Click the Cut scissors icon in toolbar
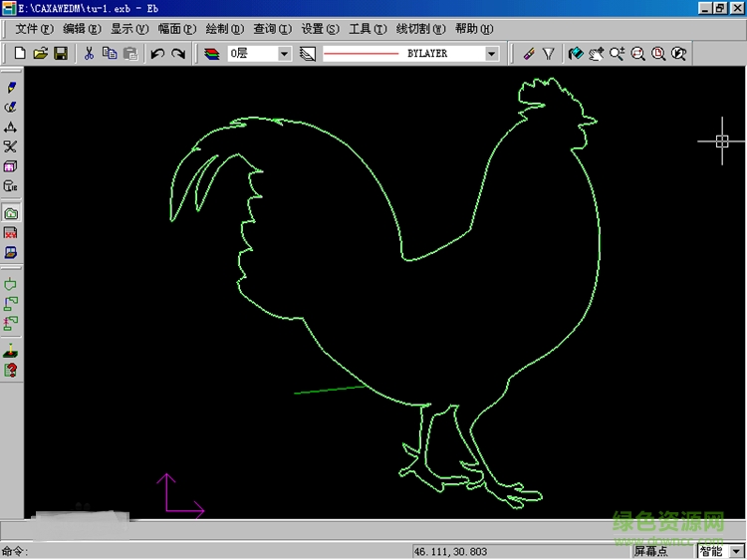Screen dimensions: 747x560 click(89, 53)
